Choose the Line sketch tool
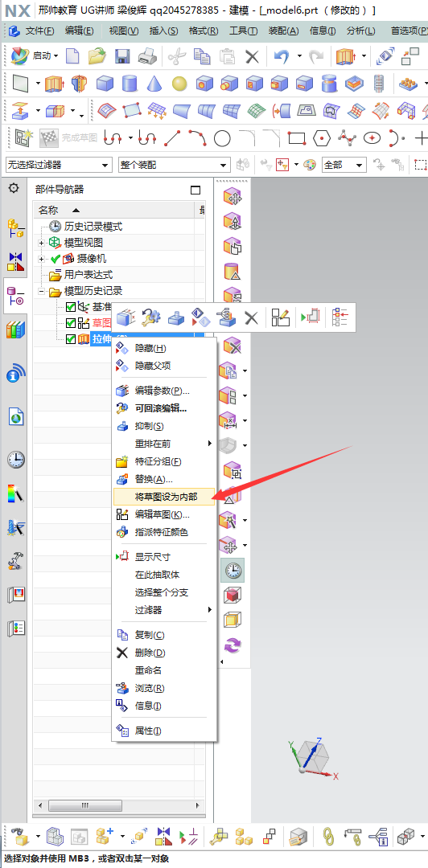 tap(174, 137)
